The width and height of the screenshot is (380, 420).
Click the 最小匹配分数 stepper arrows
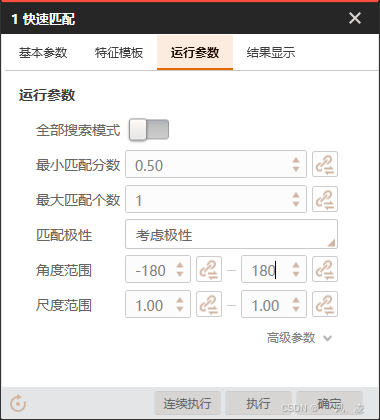[296, 164]
